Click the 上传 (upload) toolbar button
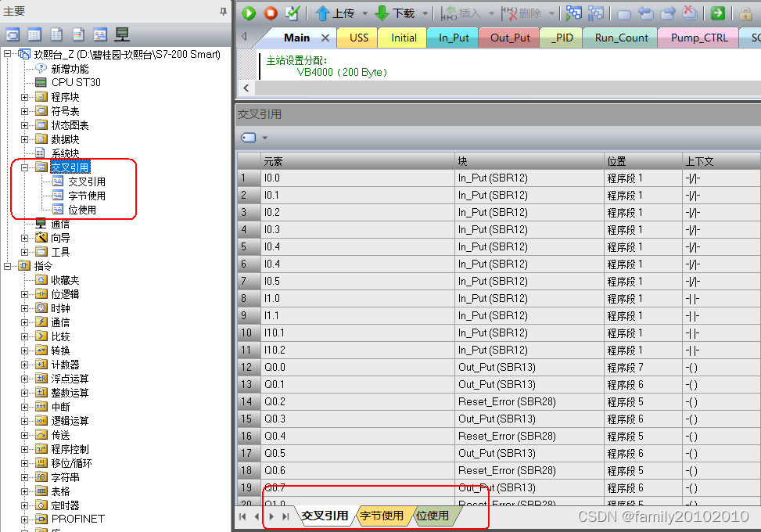This screenshot has height=532, width=761. point(335,13)
